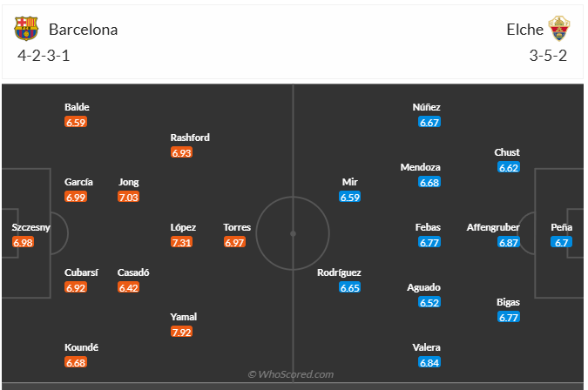Click the WhoScored.com watermark
This screenshot has width=588, height=390.
[x=291, y=374]
